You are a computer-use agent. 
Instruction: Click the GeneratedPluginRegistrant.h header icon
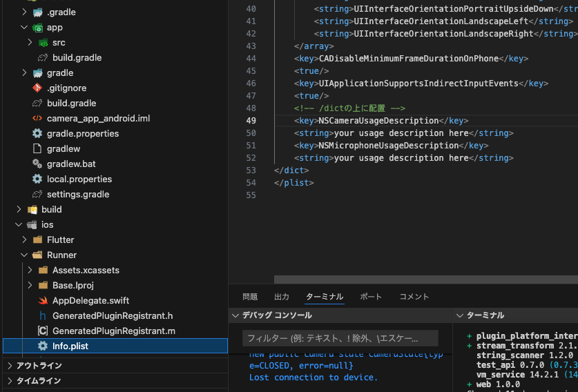click(x=43, y=315)
